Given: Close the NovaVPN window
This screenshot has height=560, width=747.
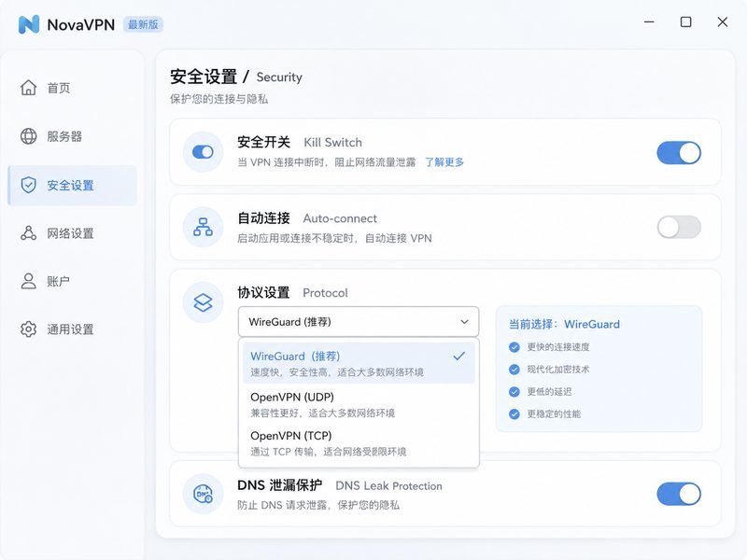Looking at the screenshot, I should tap(723, 21).
